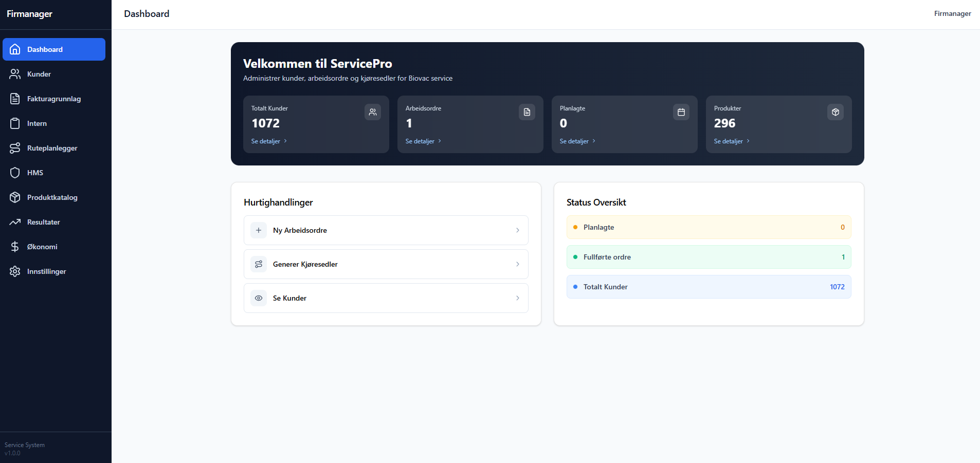Click Se detaljer under Planlagte card

click(x=577, y=141)
